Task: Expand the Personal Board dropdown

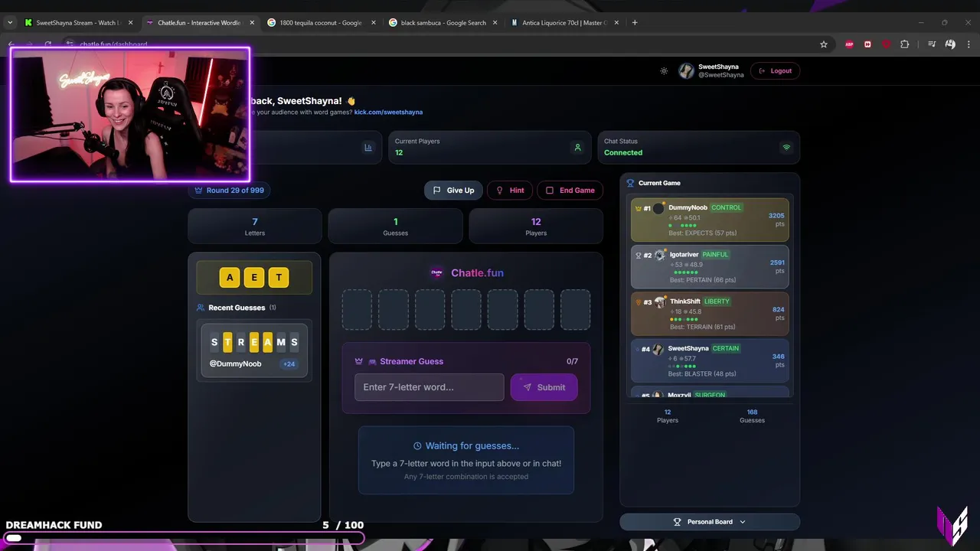Action: pyautogui.click(x=710, y=522)
